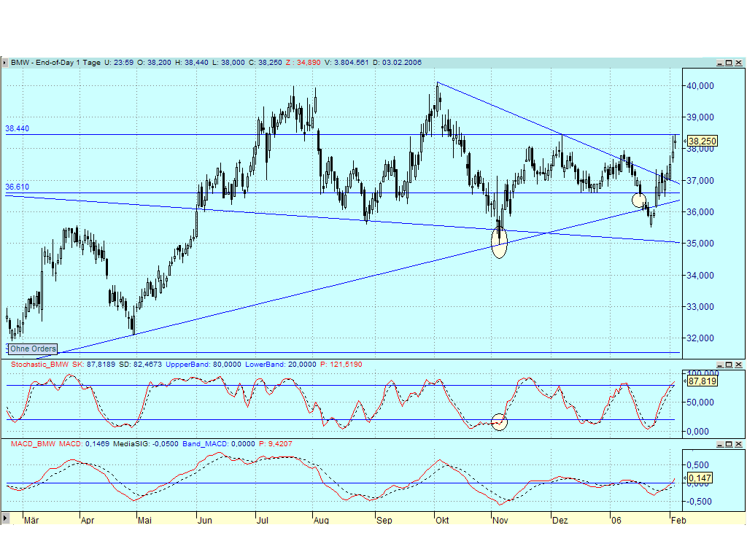The image size is (747, 560).
Task: Expand the arrow on the BMW chart title bar
Action: pos(6,63)
